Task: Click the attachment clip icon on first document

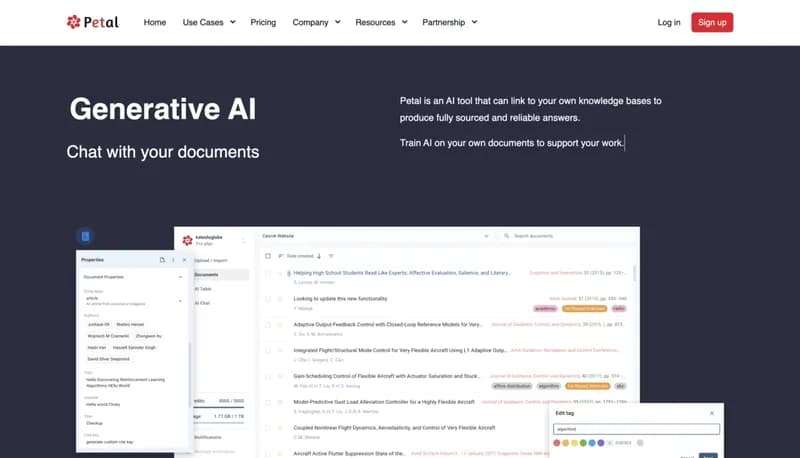Action: click(x=289, y=273)
